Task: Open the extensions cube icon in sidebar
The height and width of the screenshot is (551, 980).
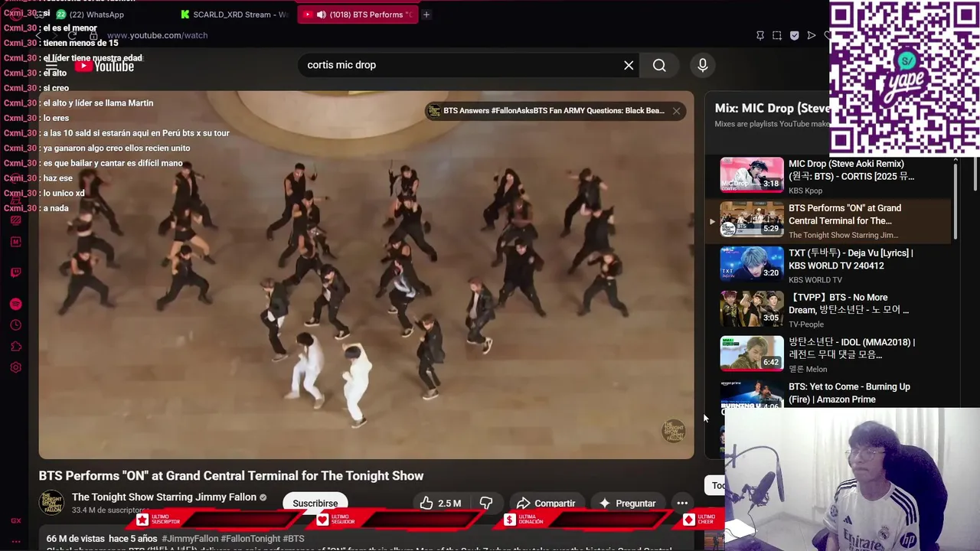Action: tap(15, 347)
